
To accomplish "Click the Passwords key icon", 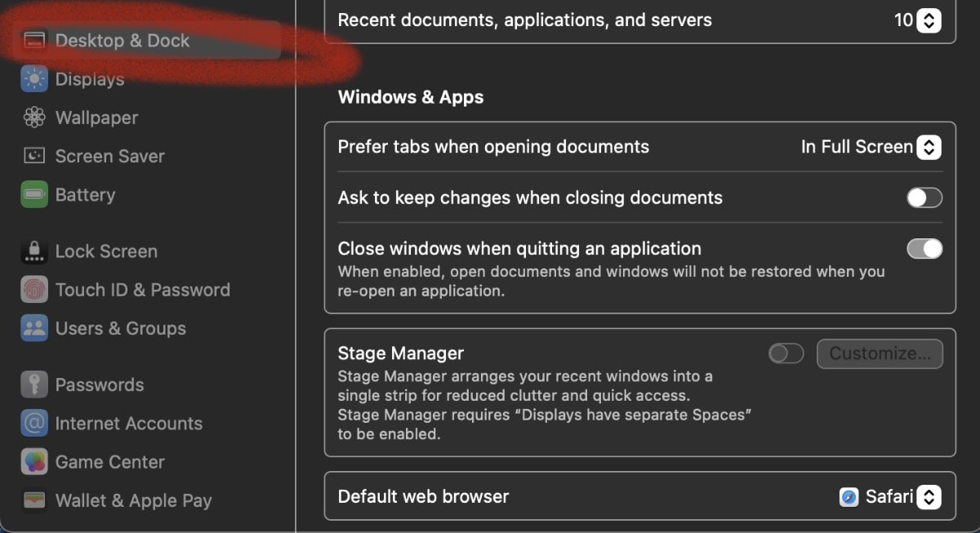I will point(34,384).
